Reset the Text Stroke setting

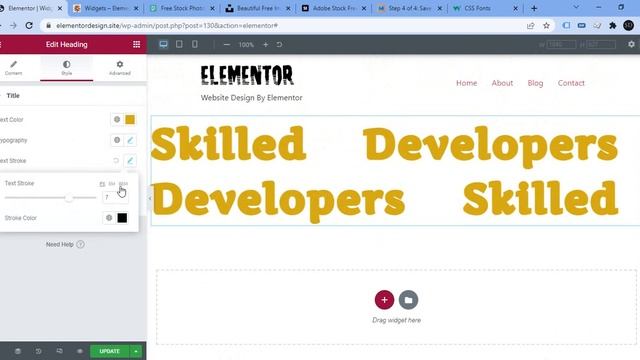(116, 160)
